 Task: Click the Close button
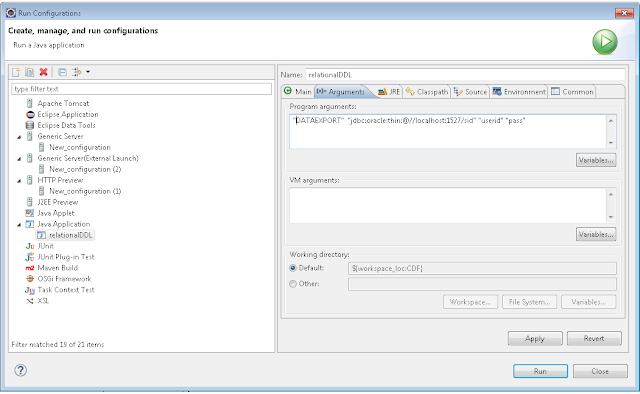600,371
